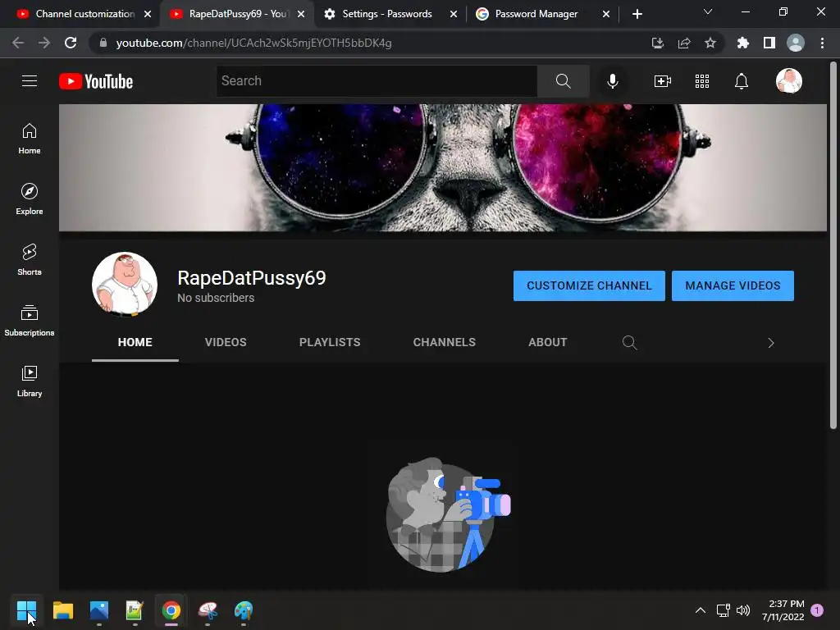Screen dimensions: 840x630
Task: Open the notification badge on the taskbar
Action: tap(817, 609)
